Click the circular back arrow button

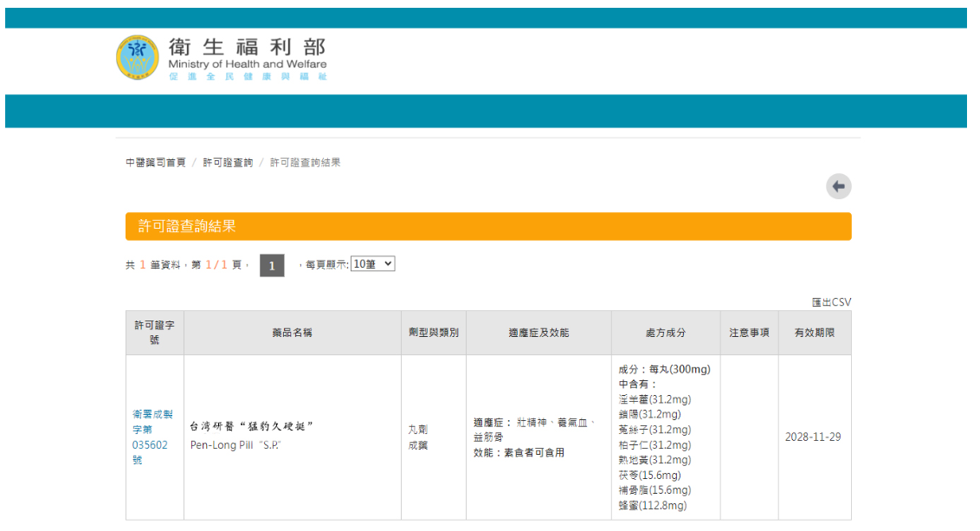click(838, 185)
